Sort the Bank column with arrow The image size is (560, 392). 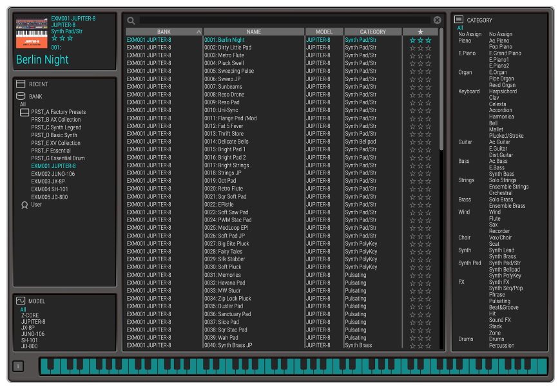198,32
